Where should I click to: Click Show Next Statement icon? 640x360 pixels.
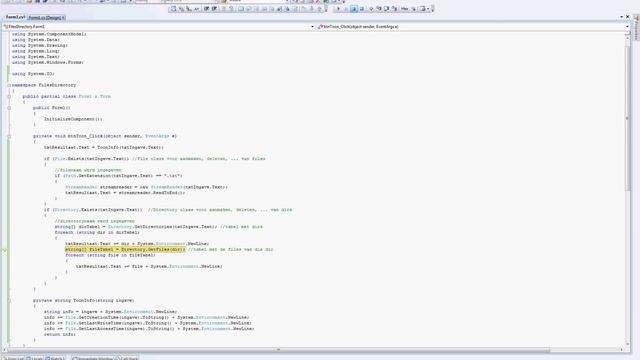(x=371, y=9)
